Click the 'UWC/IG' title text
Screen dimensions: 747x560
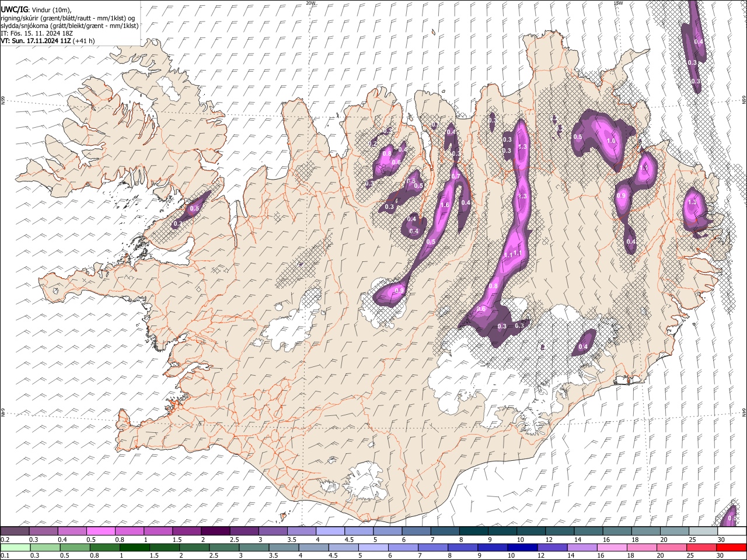(x=15, y=9)
